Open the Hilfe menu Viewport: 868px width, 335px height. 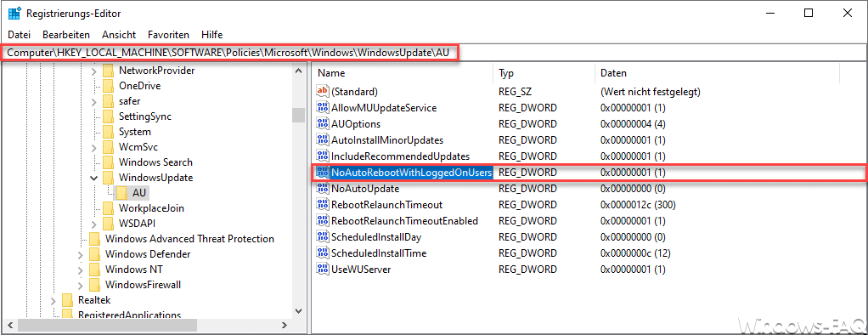click(212, 34)
